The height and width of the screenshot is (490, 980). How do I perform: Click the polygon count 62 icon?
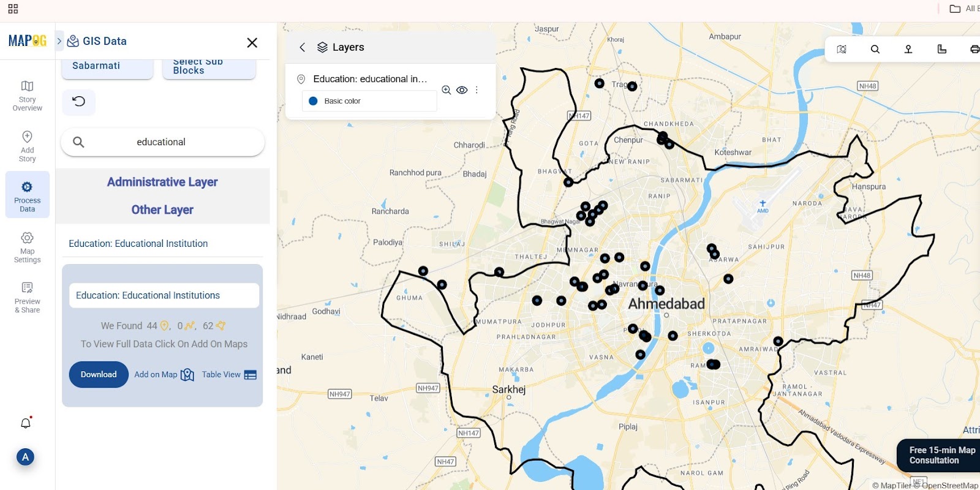tap(221, 326)
